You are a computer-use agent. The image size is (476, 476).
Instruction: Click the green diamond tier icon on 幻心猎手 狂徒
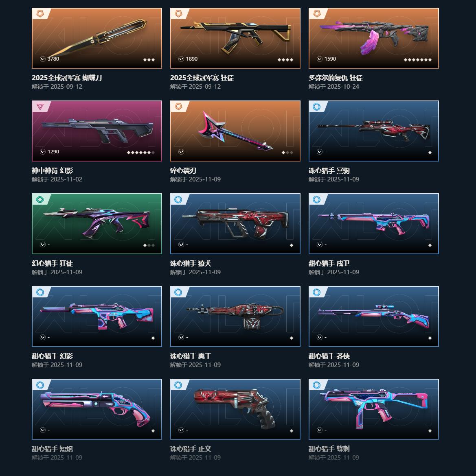pyautogui.click(x=40, y=199)
